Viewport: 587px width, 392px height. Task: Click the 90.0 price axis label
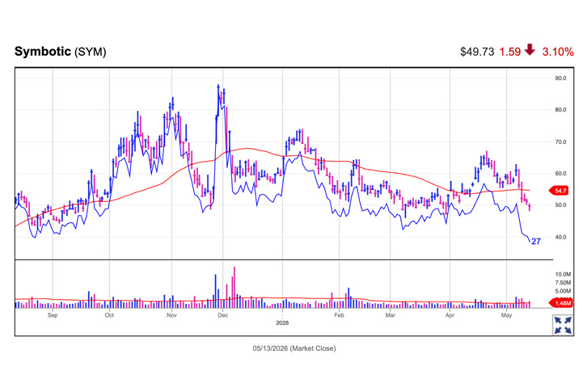[x=560, y=78]
